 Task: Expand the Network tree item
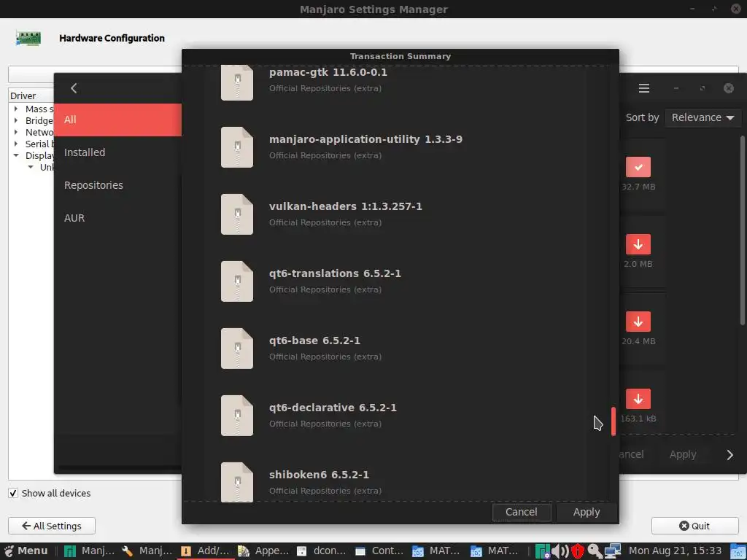click(16, 132)
